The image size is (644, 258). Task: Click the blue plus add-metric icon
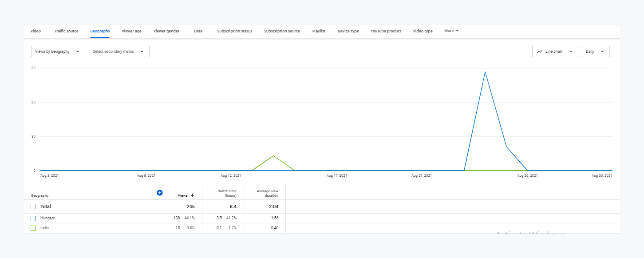coord(160,193)
